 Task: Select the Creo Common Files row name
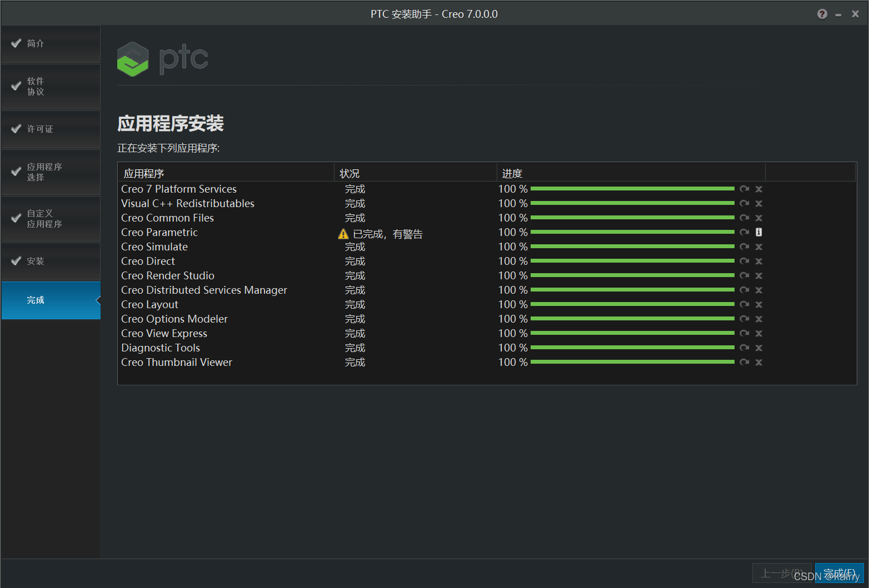(167, 218)
